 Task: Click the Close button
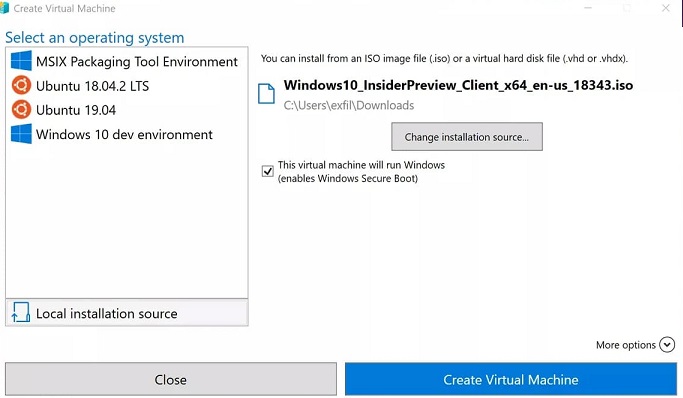(171, 379)
